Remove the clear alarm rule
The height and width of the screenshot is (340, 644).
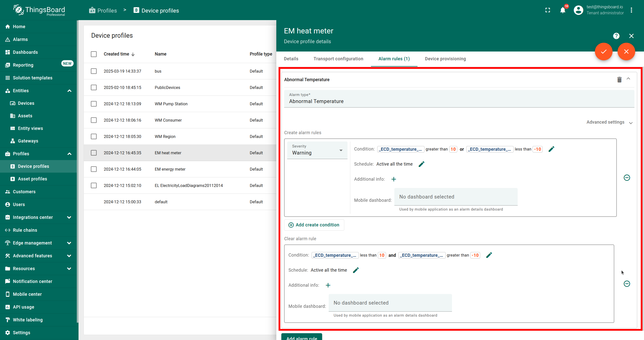pyautogui.click(x=627, y=284)
